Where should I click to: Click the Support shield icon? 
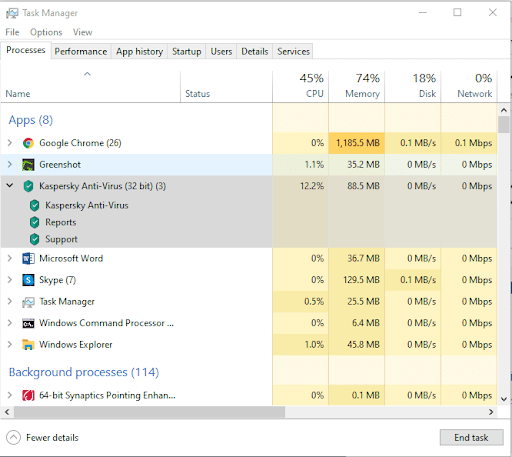pos(35,239)
